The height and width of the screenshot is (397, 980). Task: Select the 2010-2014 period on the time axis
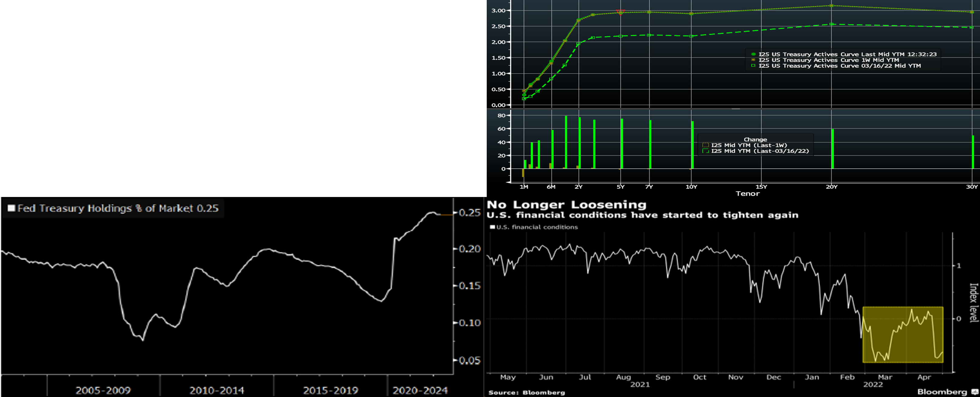[x=217, y=390]
